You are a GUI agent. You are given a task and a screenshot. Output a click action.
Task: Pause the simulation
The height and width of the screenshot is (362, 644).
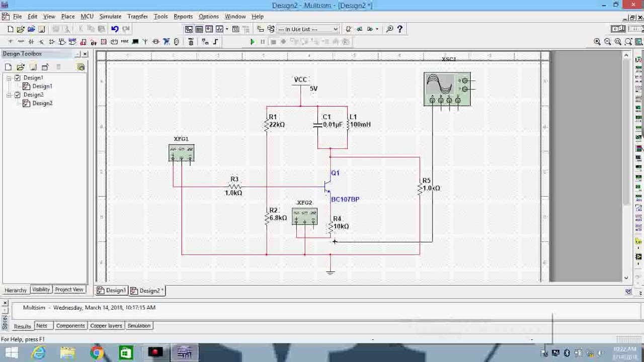262,42
